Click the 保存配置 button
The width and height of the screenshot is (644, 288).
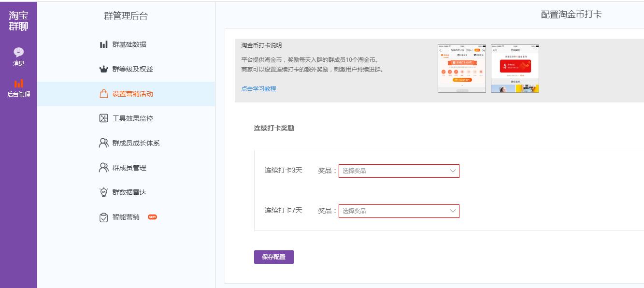coord(273,257)
